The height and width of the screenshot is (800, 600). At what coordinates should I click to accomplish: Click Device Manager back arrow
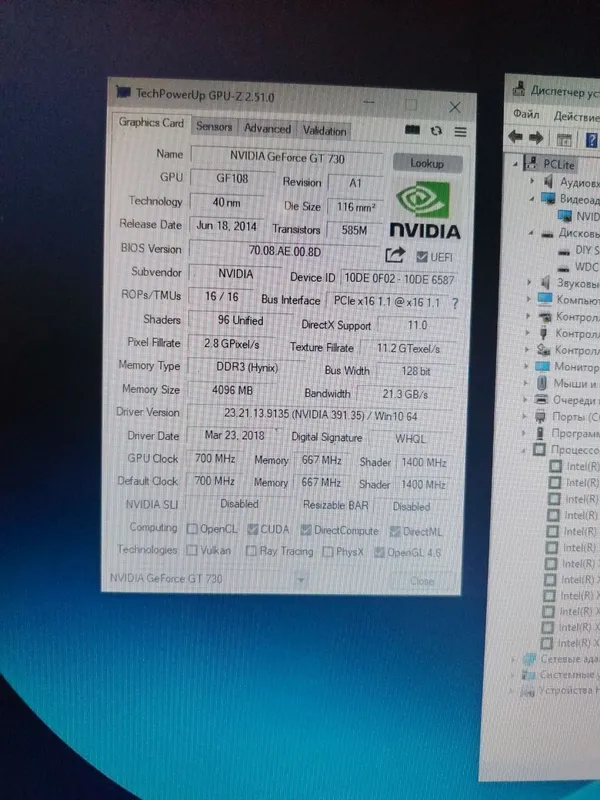pyautogui.click(x=516, y=137)
